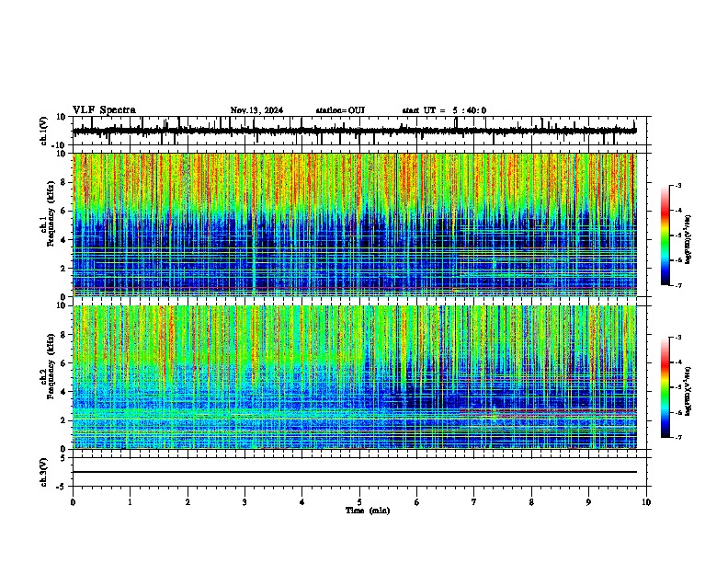Click the "-7" tick on the ch.2 colorbar
Viewport: 728px width, 563px height.
coord(678,438)
